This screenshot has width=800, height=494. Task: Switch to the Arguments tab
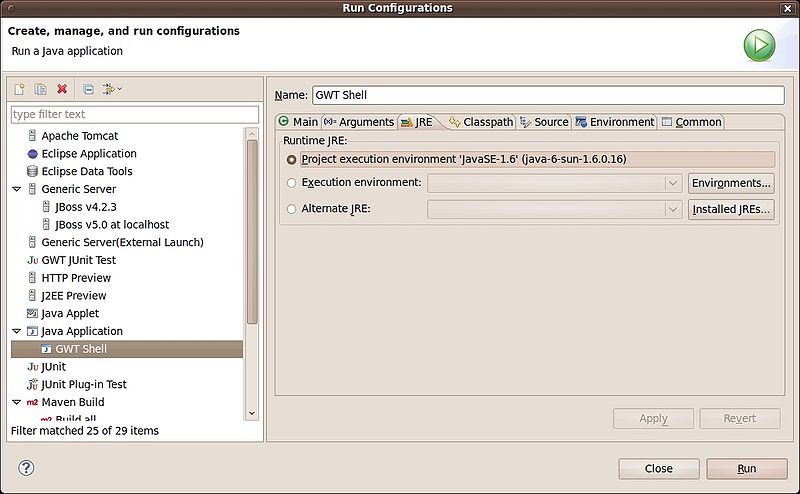point(359,122)
